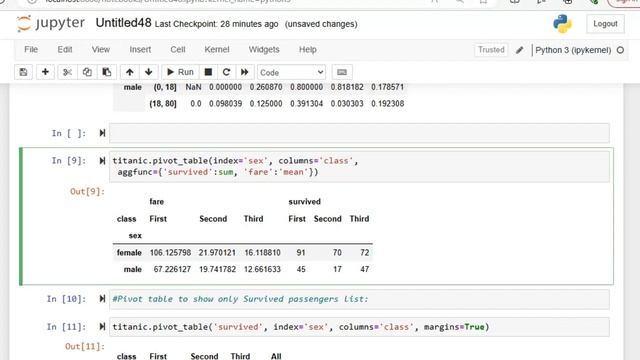
Task: Run cell In [11] using its run icon
Action: click(102, 327)
